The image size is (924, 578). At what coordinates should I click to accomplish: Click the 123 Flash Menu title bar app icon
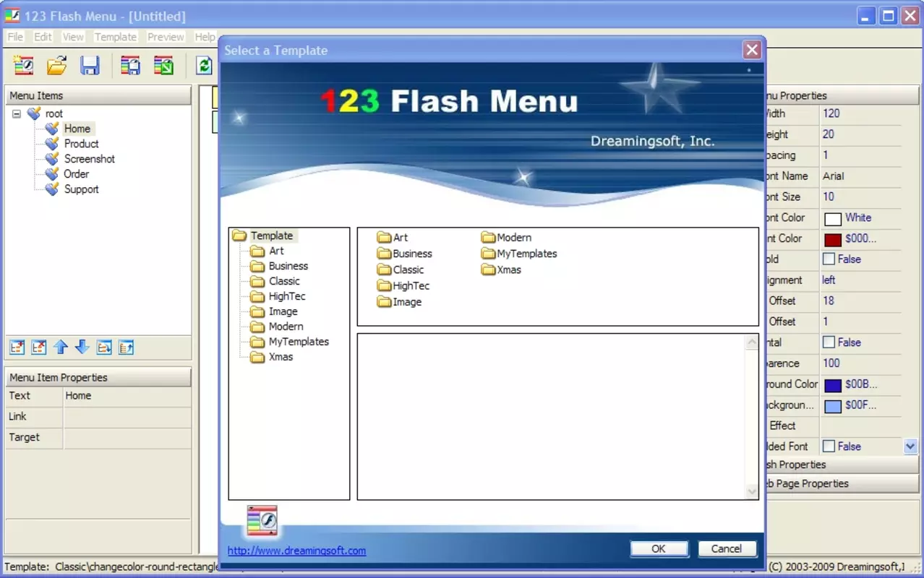(12, 15)
